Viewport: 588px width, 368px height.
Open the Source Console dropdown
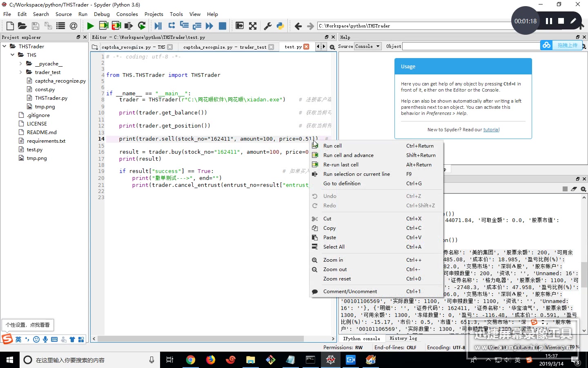[367, 46]
